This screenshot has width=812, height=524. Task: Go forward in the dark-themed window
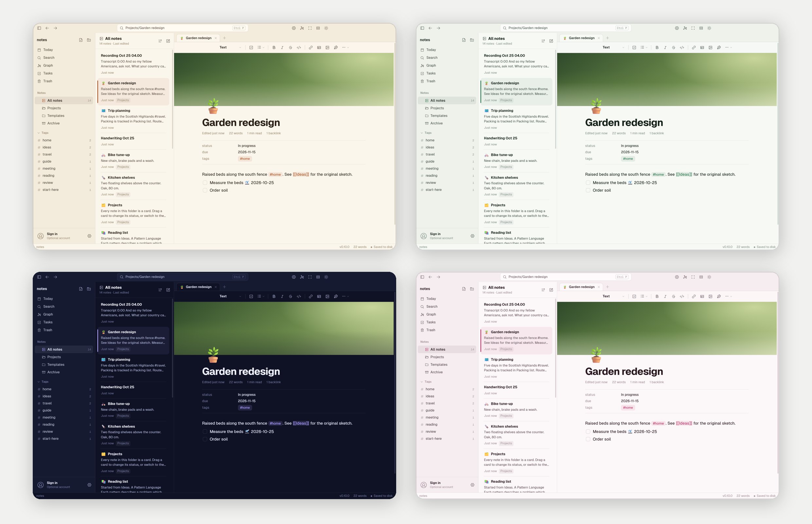55,277
